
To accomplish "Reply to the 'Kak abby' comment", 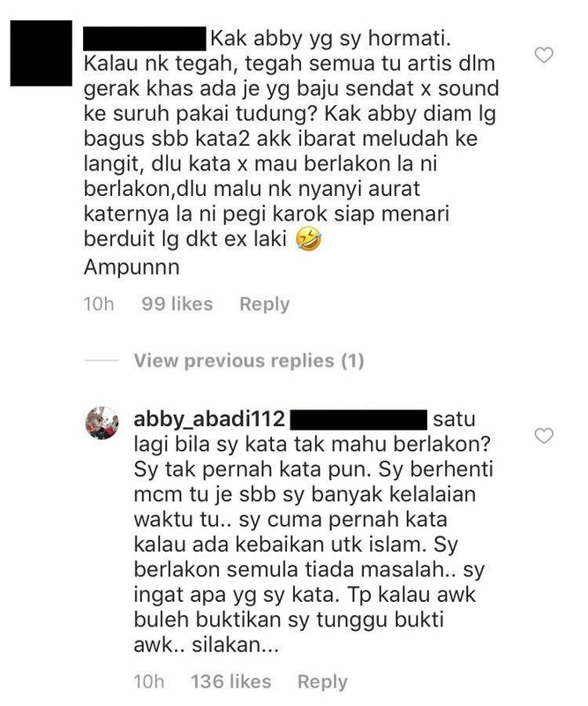I will tap(265, 304).
